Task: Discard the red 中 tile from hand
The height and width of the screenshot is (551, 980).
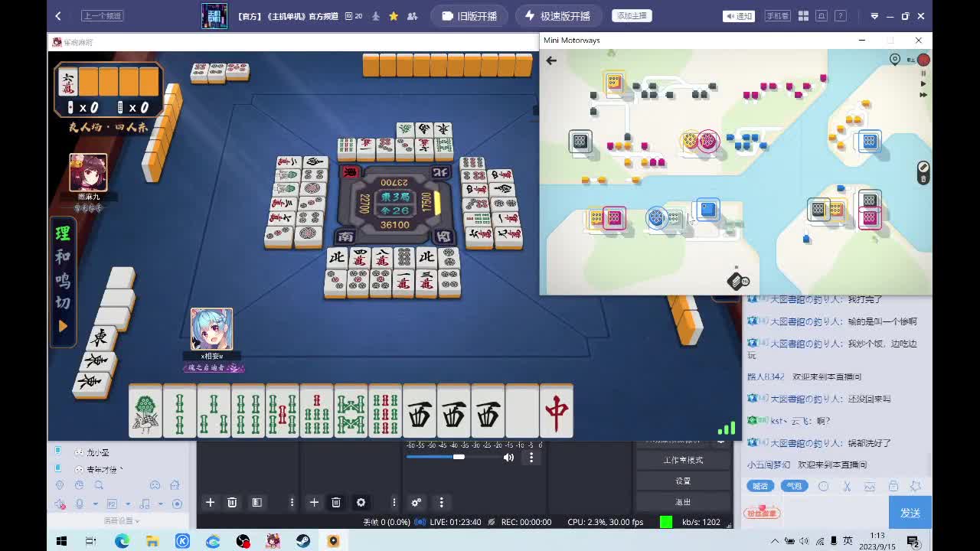Action: click(557, 412)
